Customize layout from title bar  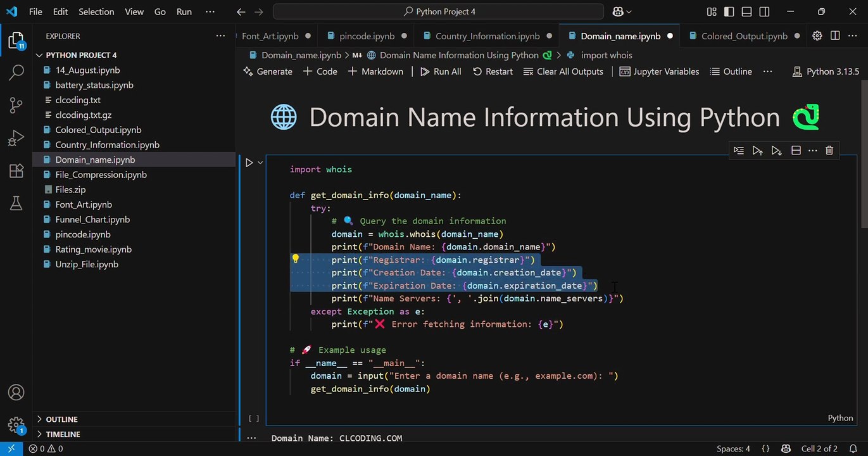click(x=712, y=11)
